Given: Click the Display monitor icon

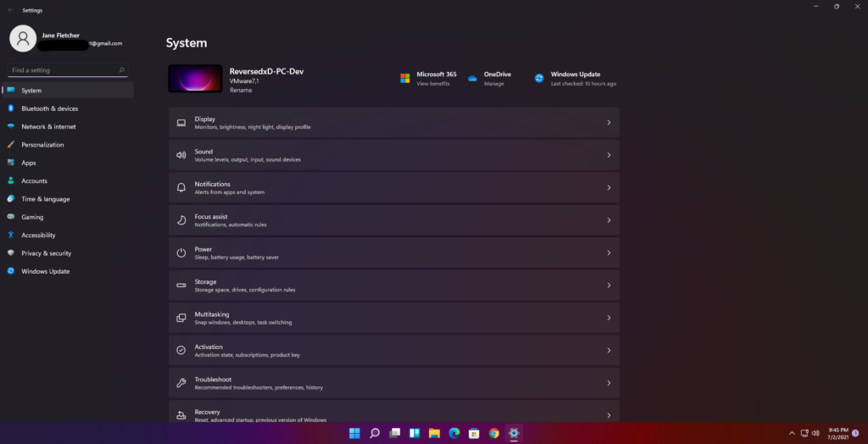Looking at the screenshot, I should [x=181, y=123].
